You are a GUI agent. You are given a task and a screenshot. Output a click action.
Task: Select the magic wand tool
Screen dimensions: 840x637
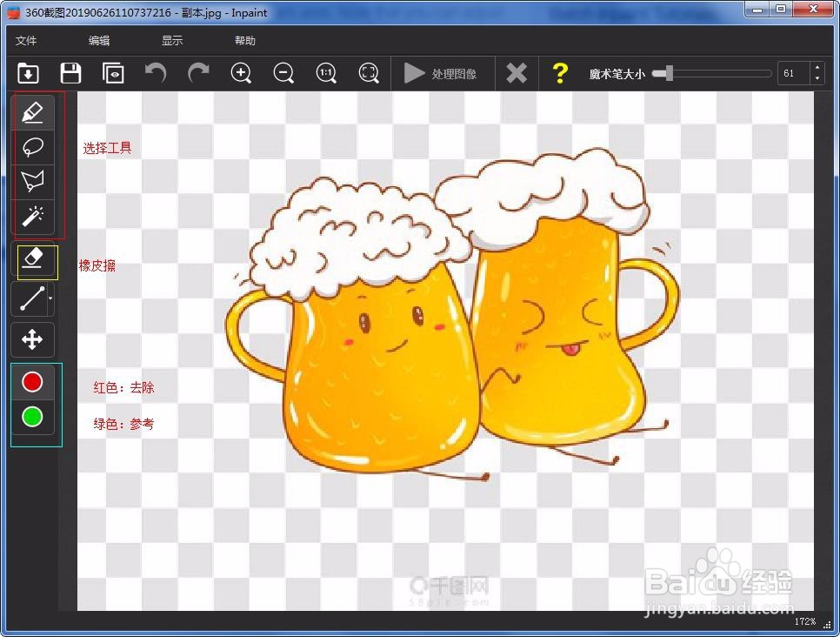(32, 217)
